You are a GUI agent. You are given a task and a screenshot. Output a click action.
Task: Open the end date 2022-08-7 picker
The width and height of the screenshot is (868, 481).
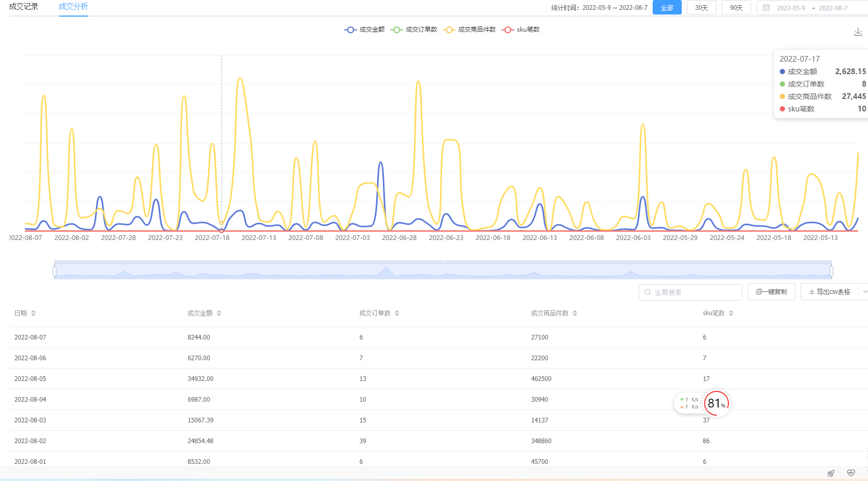pos(833,8)
